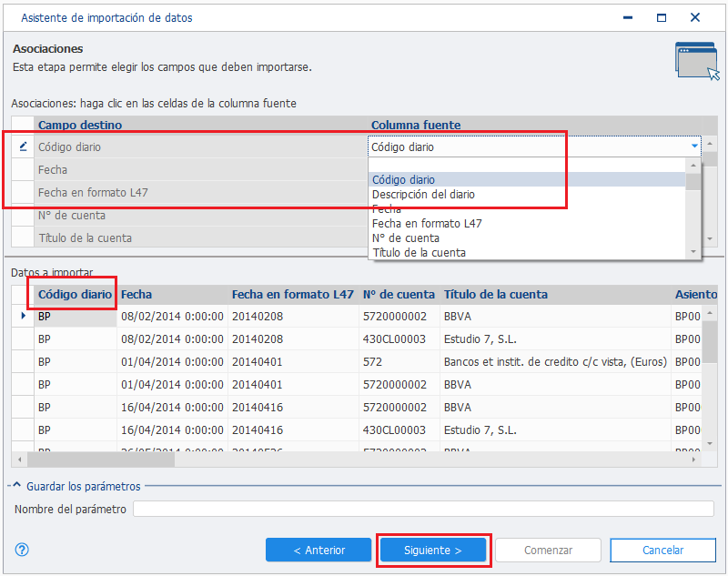Screen dimensions: 728x576
Task: Minimize the import wizard window
Action: pyautogui.click(x=628, y=17)
